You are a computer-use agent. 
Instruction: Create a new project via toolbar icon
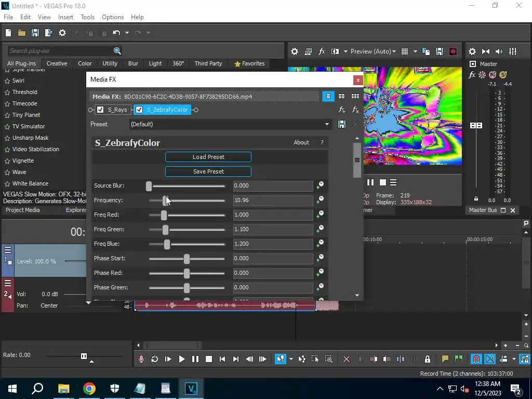pyautogui.click(x=8, y=33)
